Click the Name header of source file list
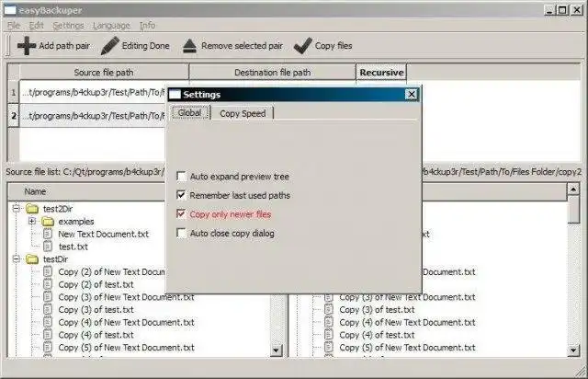 35,191
